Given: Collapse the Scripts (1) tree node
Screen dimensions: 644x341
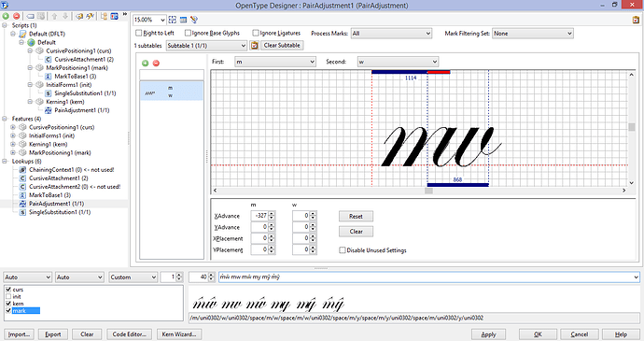Looking at the screenshot, I should coord(5,25).
